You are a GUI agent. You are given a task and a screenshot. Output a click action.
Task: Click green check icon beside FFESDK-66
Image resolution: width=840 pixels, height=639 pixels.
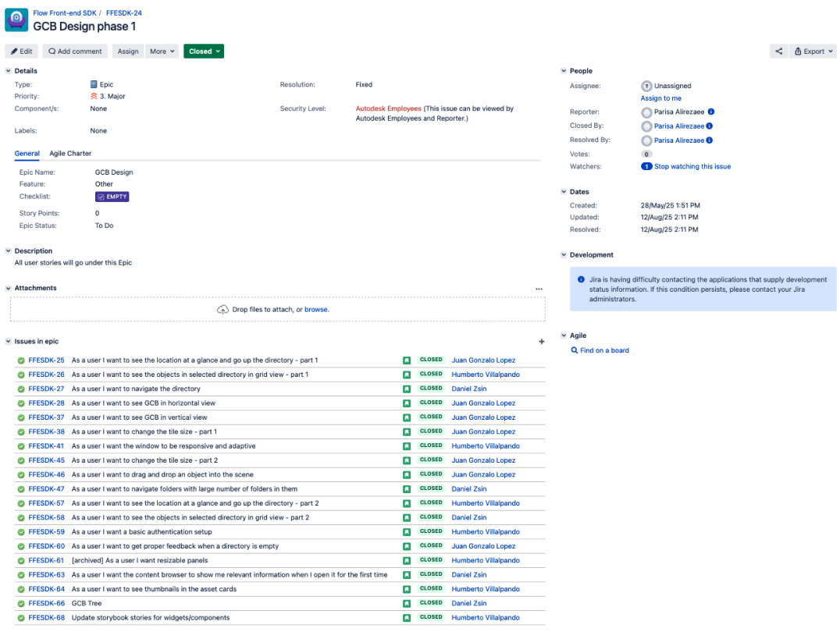[21, 604]
